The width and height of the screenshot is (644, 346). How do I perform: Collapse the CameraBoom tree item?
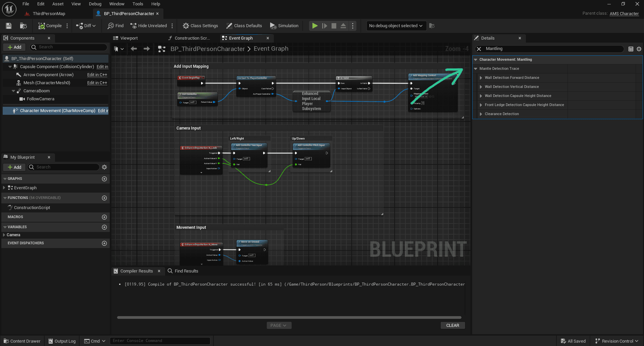(x=13, y=91)
